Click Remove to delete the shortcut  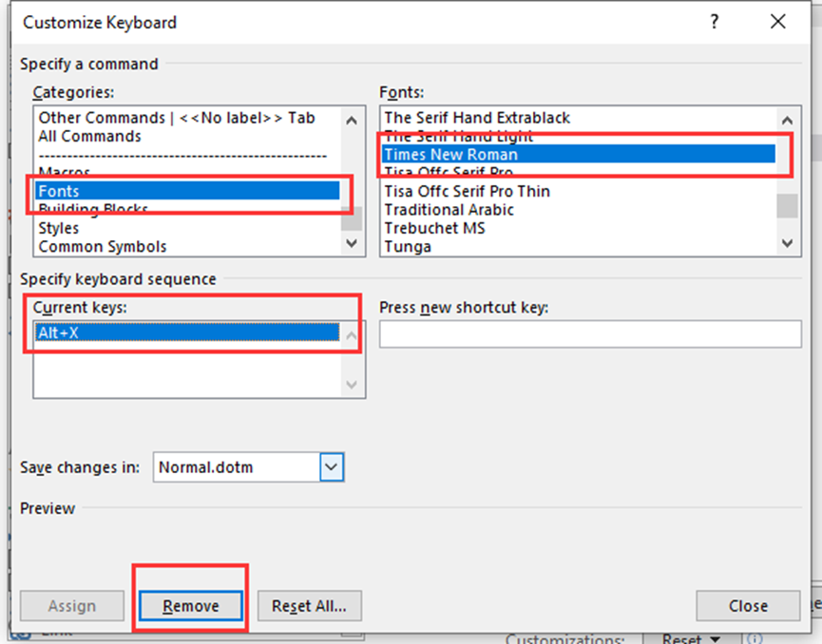(x=190, y=605)
